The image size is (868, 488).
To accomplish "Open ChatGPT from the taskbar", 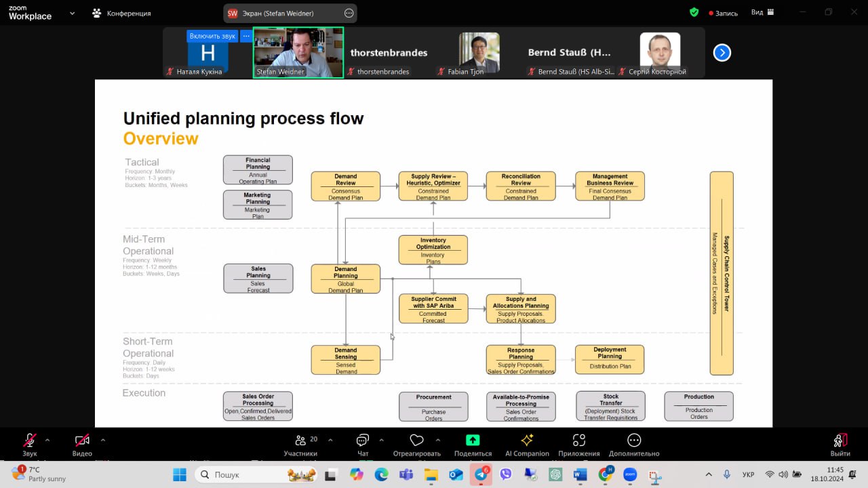I will click(555, 474).
